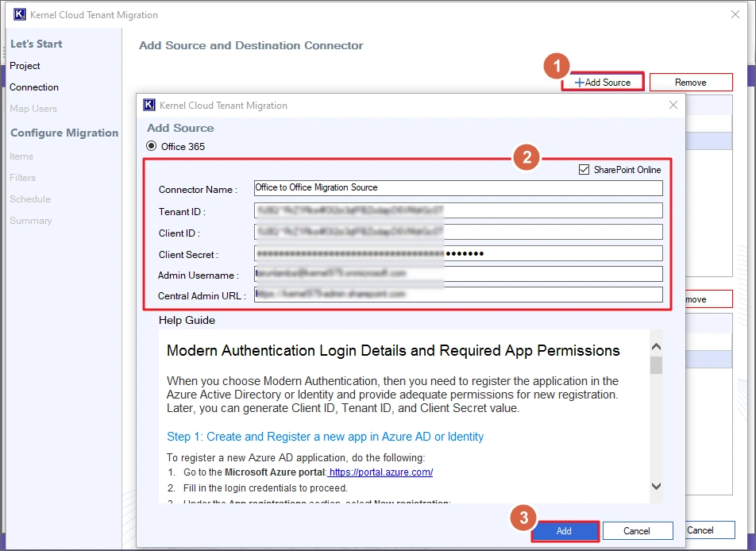The image size is (756, 551).
Task: Select Project in the left sidebar
Action: pyautogui.click(x=25, y=65)
